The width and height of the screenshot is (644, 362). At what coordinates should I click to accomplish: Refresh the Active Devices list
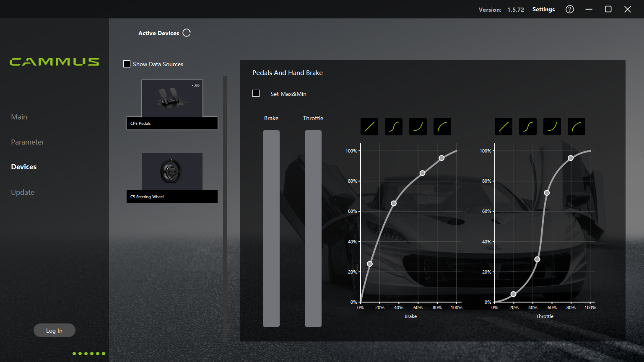[x=187, y=33]
